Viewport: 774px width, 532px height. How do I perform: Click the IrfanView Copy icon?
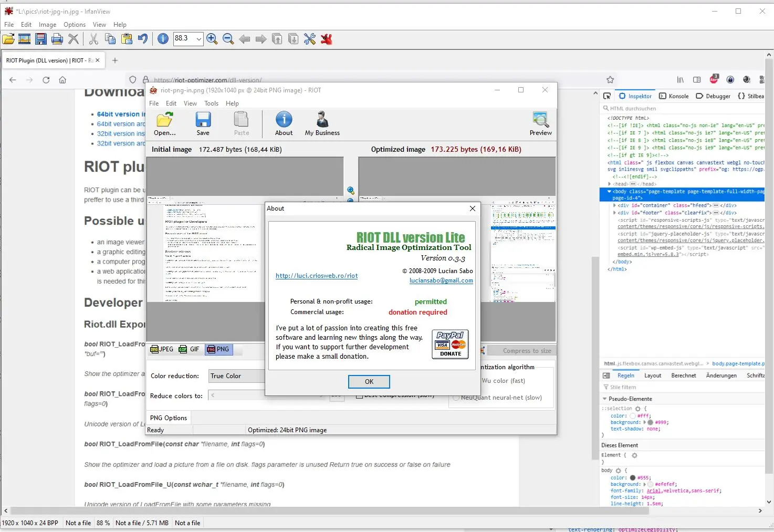110,39
